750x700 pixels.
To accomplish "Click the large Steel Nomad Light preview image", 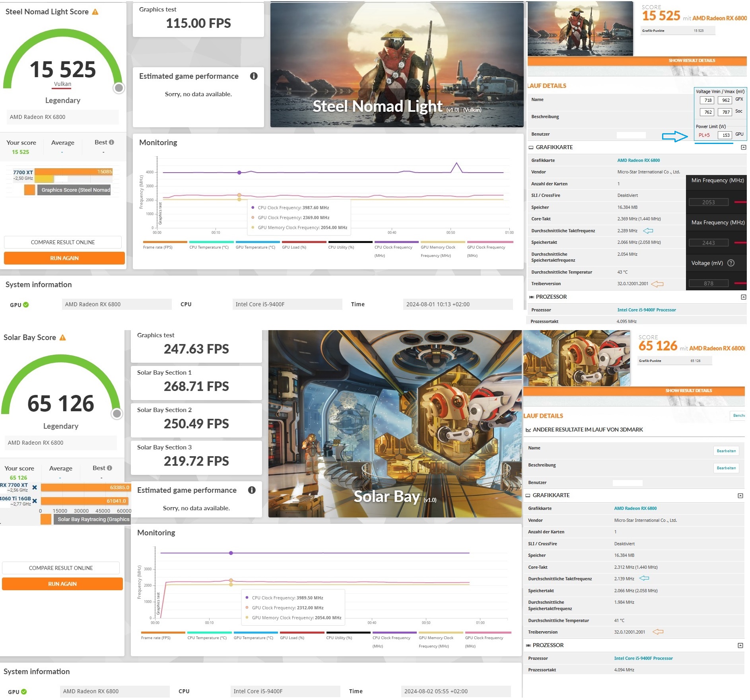I will coord(397,65).
